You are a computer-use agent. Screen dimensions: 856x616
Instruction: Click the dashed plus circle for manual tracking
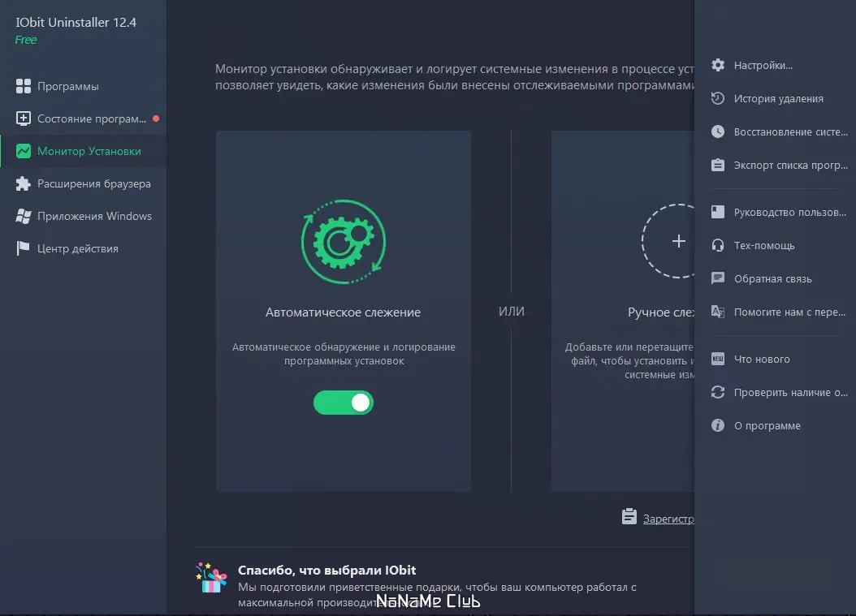tap(668, 241)
